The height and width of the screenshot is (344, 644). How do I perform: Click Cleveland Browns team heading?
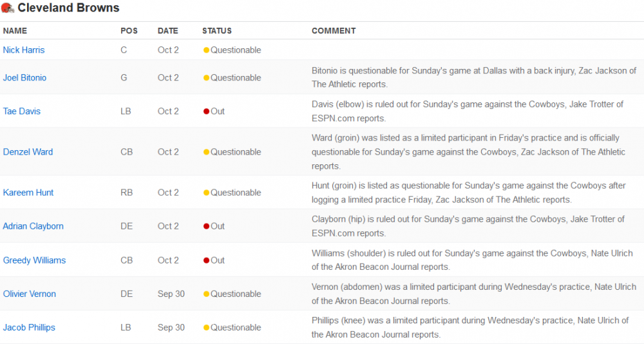[68, 7]
